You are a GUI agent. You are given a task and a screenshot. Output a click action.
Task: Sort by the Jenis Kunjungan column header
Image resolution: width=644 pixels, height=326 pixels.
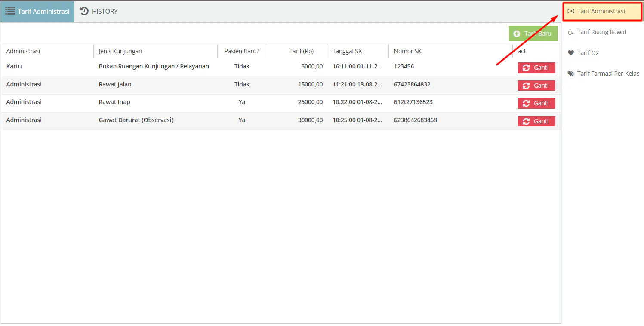click(156, 51)
